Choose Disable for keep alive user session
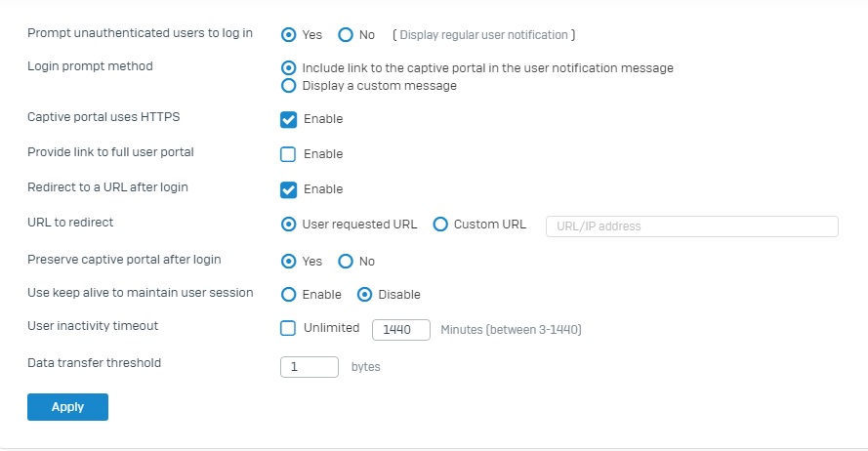This screenshot has width=868, height=451. point(364,295)
